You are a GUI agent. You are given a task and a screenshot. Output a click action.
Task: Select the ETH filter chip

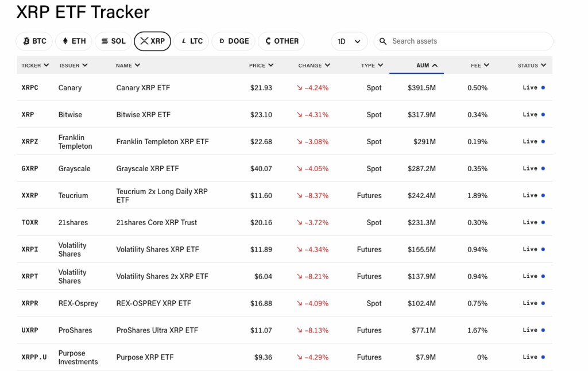pyautogui.click(x=73, y=41)
